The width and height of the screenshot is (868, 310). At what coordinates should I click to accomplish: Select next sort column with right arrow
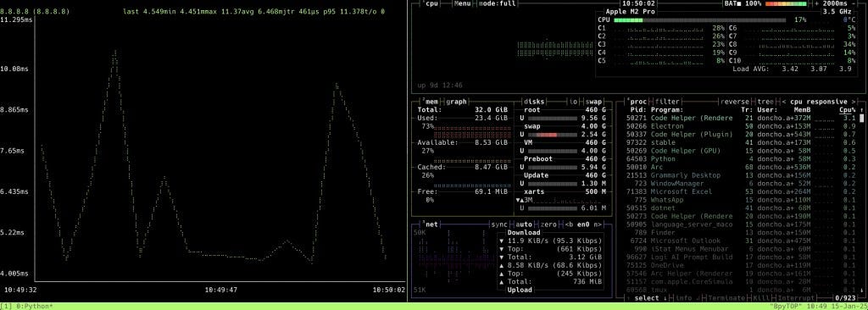tap(854, 102)
